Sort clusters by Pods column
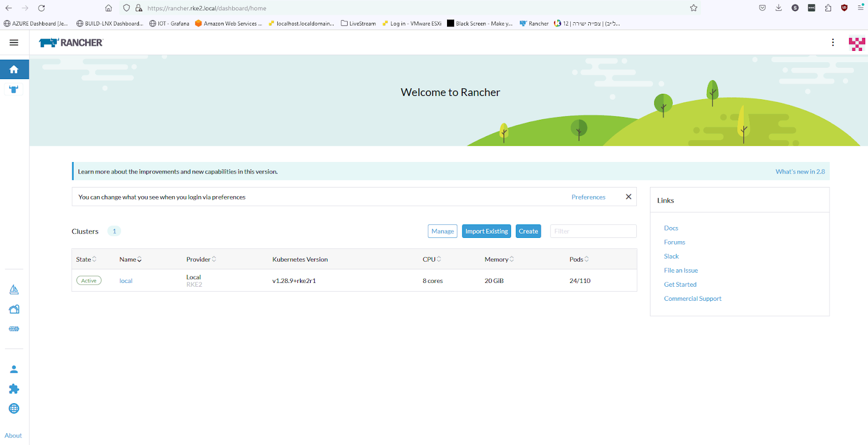The image size is (868, 445). 579,259
